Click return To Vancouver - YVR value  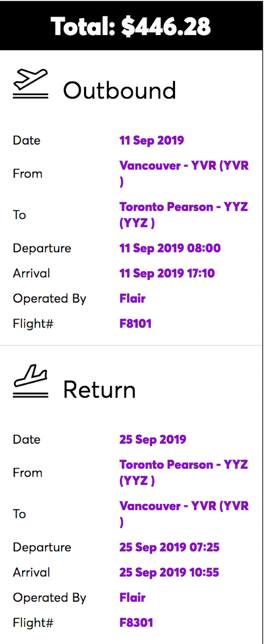click(184, 514)
